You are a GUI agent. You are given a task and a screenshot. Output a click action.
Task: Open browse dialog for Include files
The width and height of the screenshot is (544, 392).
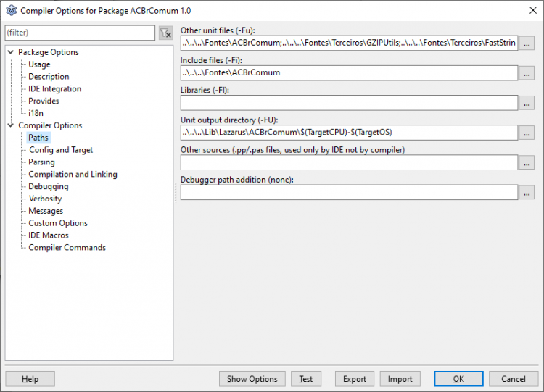click(527, 73)
